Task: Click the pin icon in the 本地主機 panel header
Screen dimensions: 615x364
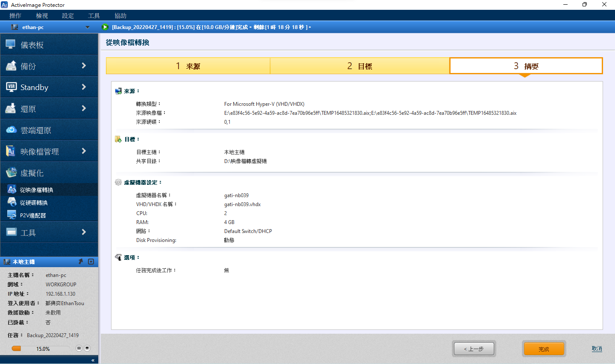Action: coord(80,262)
